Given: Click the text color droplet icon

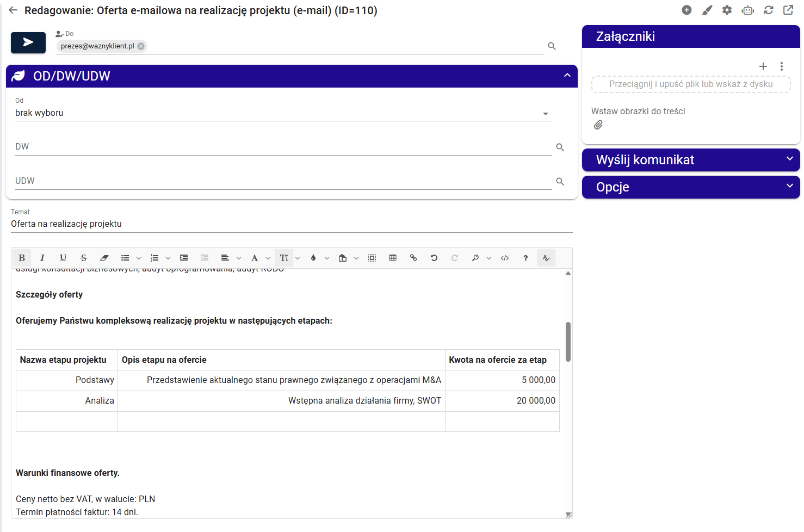Looking at the screenshot, I should (313, 258).
